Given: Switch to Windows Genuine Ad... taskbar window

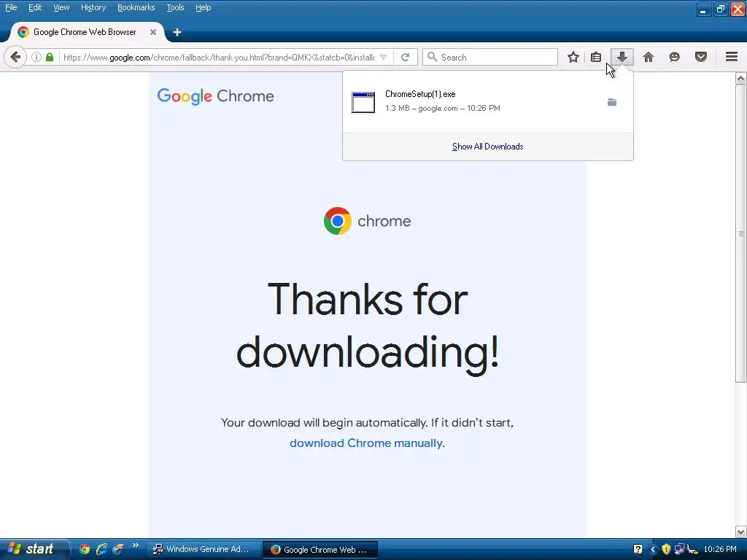Looking at the screenshot, I should pos(203,550).
